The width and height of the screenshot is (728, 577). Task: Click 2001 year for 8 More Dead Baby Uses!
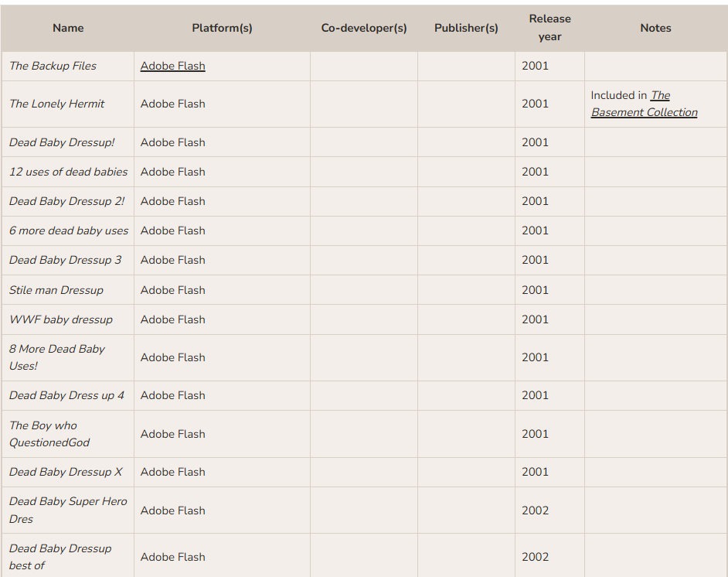pyautogui.click(x=535, y=357)
